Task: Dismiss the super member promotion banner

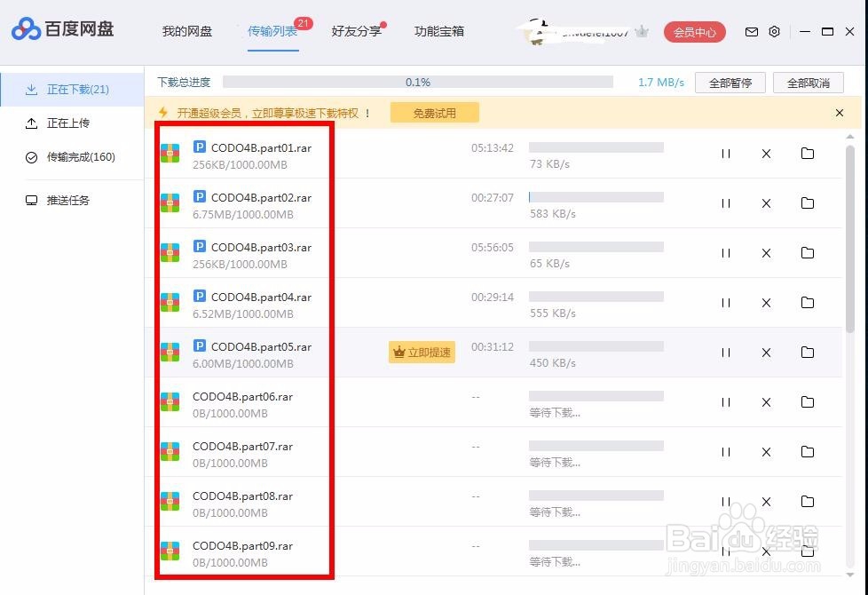Action: (x=839, y=113)
